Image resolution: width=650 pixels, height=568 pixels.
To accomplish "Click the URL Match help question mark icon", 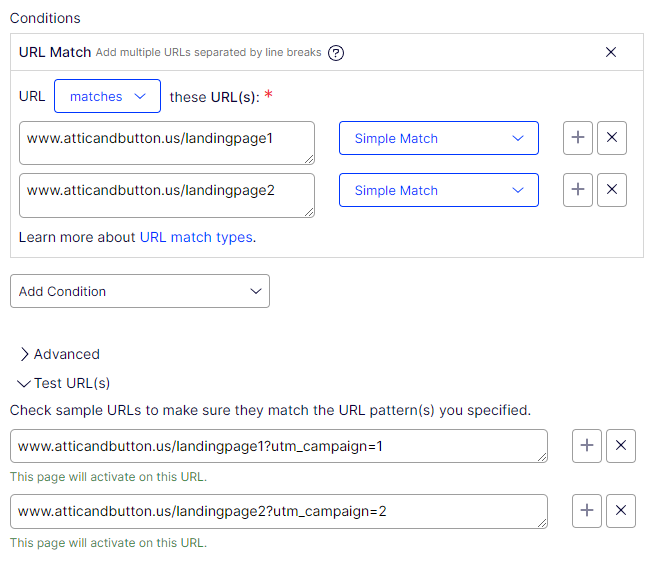I will point(336,53).
